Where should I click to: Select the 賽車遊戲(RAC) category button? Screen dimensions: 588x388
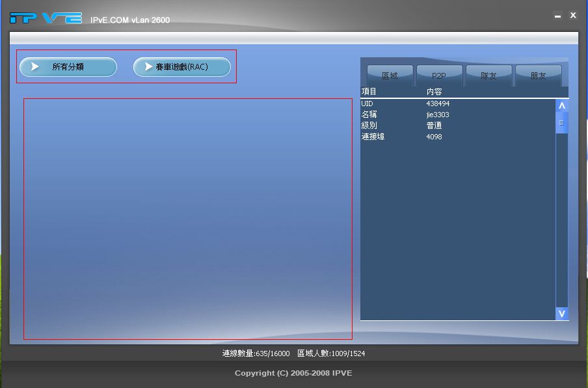(182, 67)
